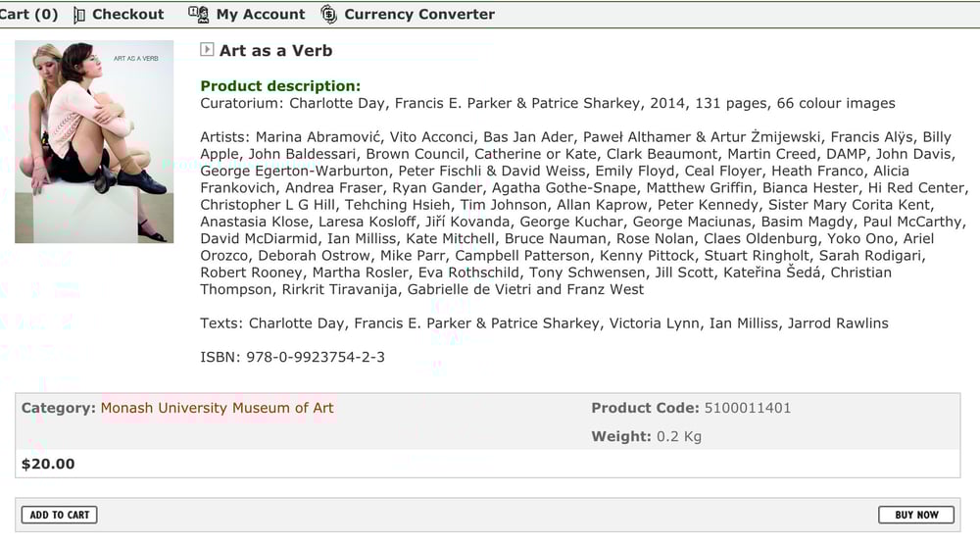The image size is (980, 546).
Task: Click the Art as a Verb product title
Action: coord(275,51)
